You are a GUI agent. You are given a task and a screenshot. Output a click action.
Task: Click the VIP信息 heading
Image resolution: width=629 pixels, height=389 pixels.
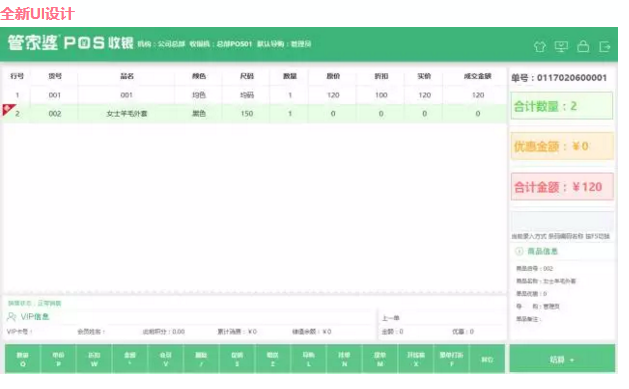coord(34,317)
